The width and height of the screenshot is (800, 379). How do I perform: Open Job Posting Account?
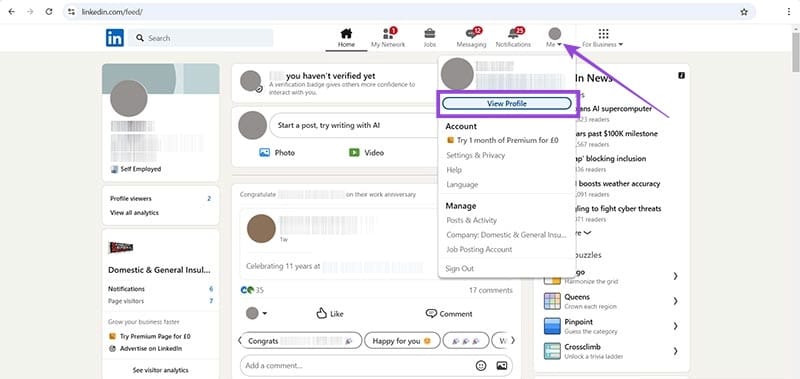(479, 249)
